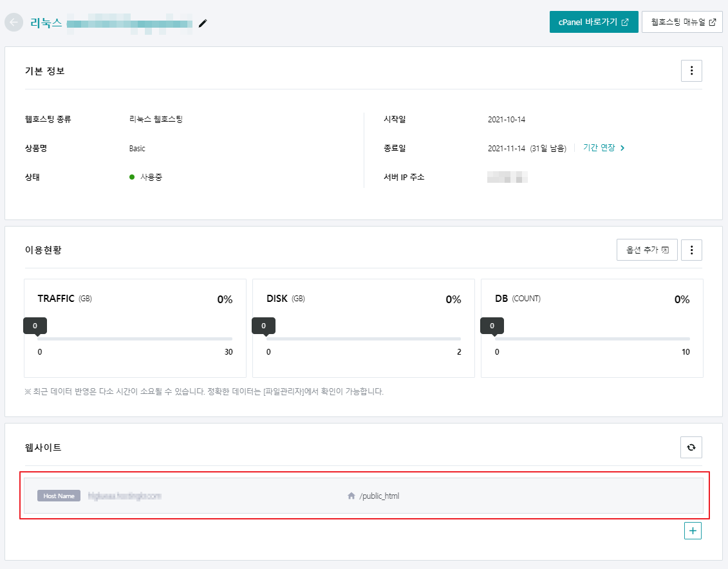Click the DB 0% percentage

[x=682, y=299]
